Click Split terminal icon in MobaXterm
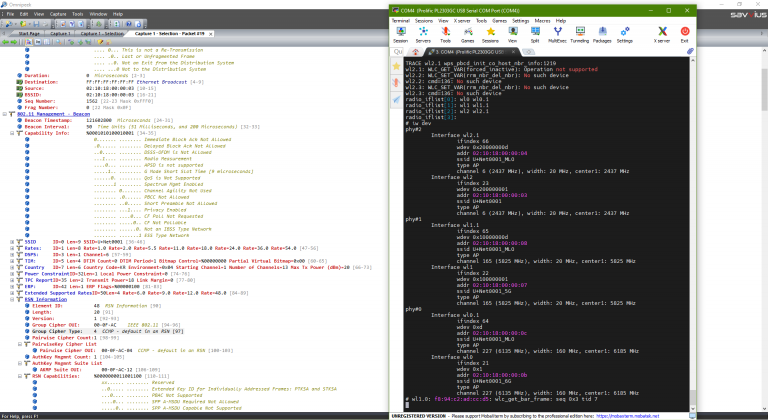The image size is (768, 420). click(535, 35)
